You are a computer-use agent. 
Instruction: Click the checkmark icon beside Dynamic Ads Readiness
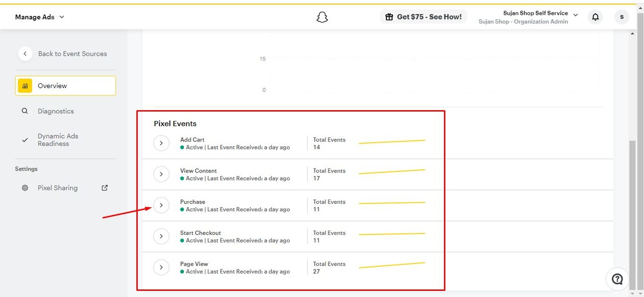point(25,138)
